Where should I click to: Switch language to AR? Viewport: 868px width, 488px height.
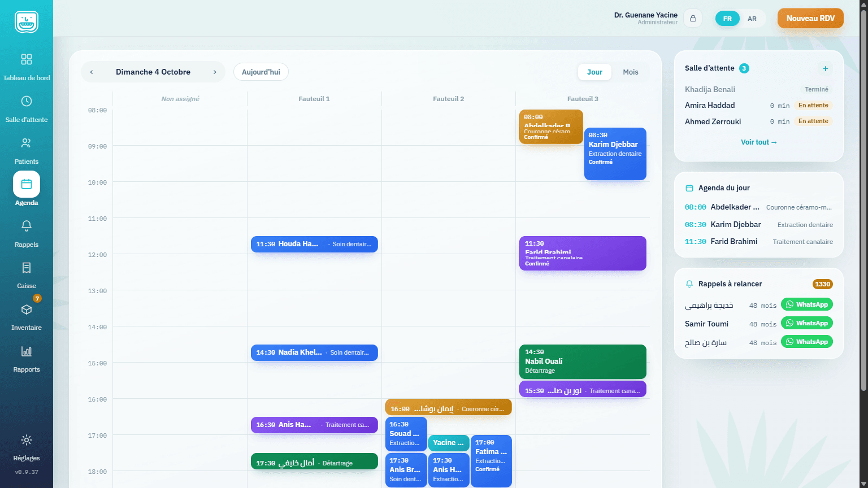[x=752, y=19]
